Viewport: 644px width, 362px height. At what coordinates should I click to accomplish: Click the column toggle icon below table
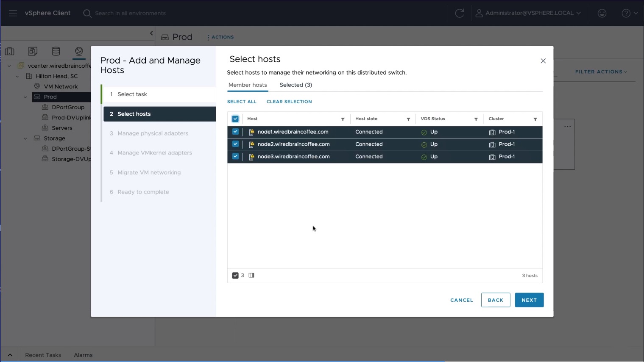(x=251, y=275)
